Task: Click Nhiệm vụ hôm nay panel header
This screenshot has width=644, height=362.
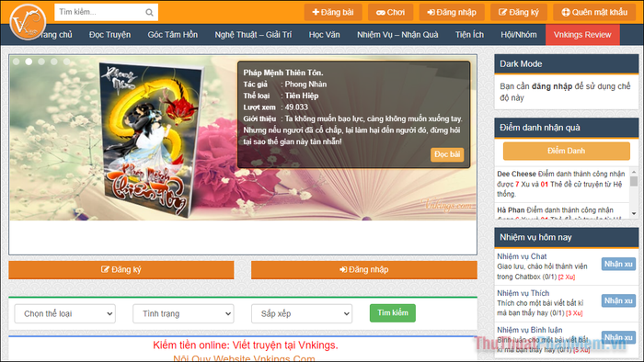Action: (x=567, y=237)
